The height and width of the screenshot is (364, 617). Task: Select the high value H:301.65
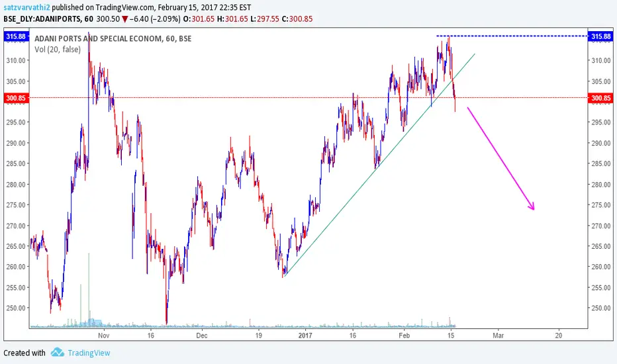pos(232,19)
